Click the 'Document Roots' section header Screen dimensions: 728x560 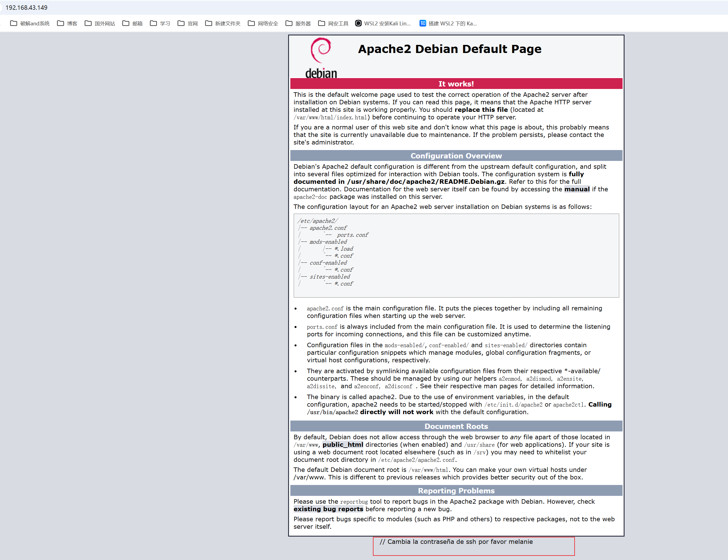tap(456, 426)
